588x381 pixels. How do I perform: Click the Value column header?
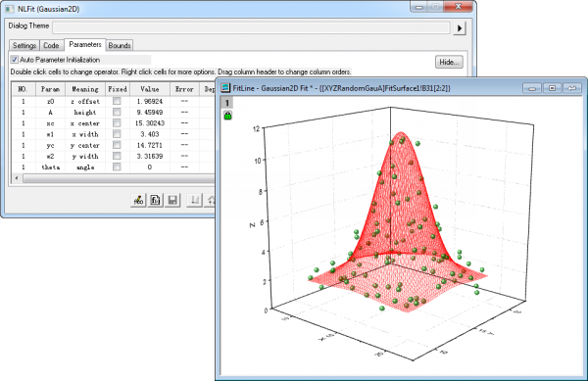point(150,89)
